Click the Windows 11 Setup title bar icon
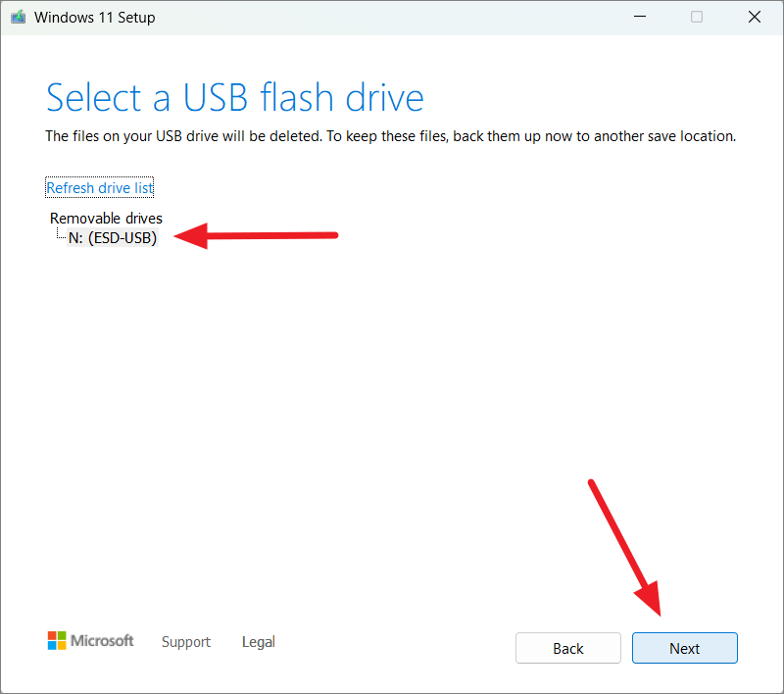Viewport: 784px width, 694px height. (x=17, y=17)
